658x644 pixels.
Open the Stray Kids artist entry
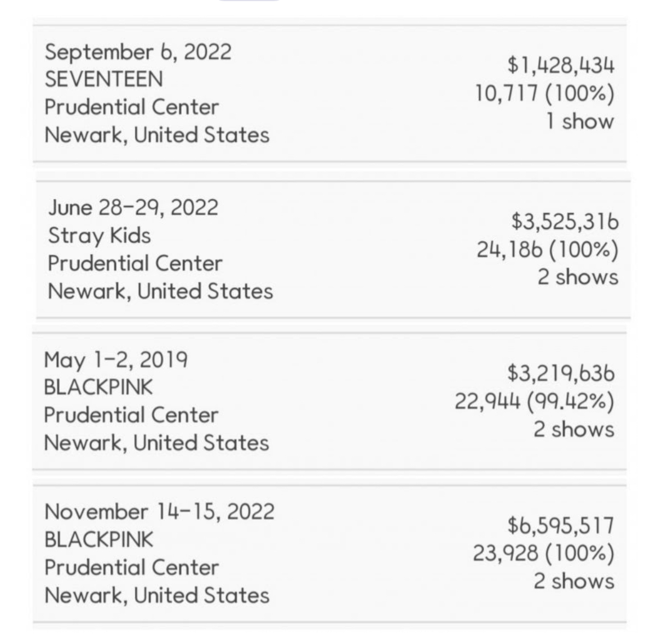[100, 235]
